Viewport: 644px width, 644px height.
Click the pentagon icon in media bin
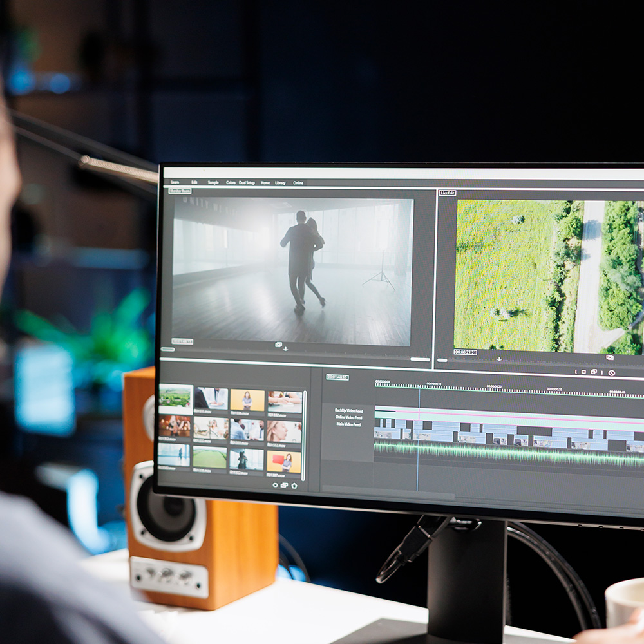click(294, 486)
